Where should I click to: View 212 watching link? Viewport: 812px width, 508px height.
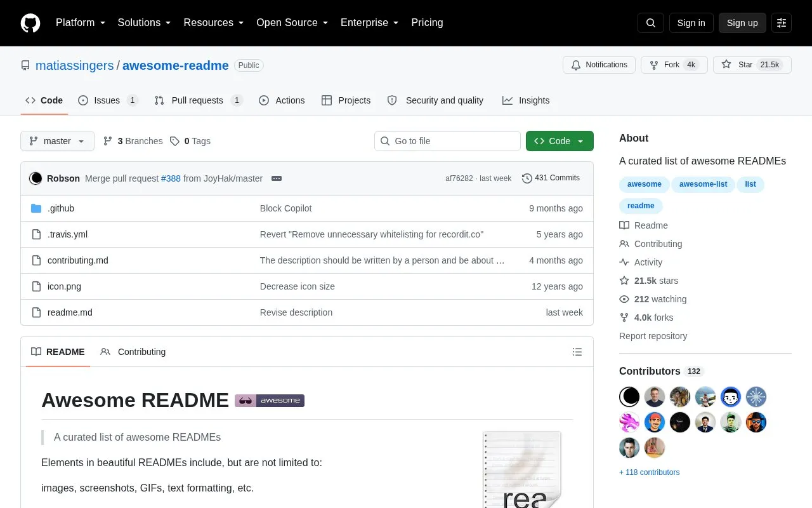click(x=653, y=299)
